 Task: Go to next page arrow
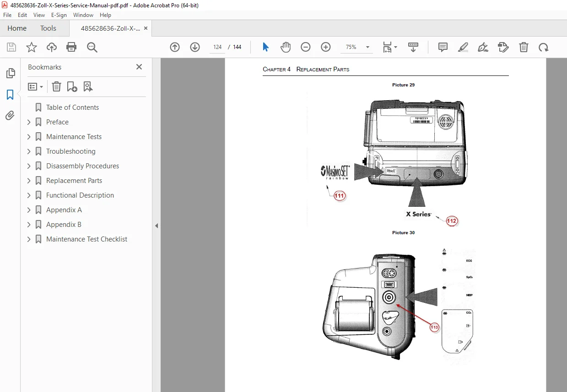[x=195, y=47]
